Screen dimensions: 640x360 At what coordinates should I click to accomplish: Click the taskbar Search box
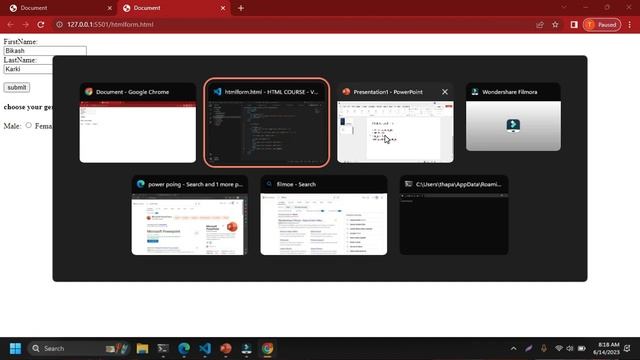80,348
